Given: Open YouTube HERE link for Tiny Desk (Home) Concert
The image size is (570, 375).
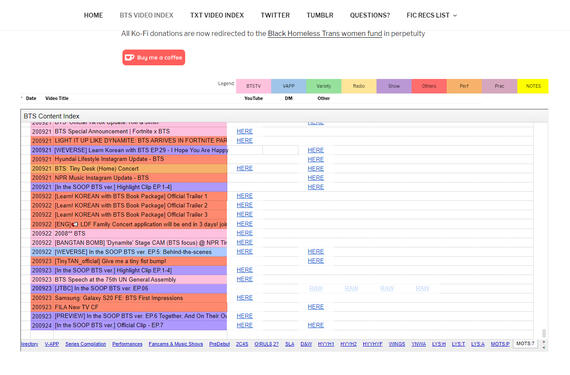Looking at the screenshot, I should coord(244,168).
